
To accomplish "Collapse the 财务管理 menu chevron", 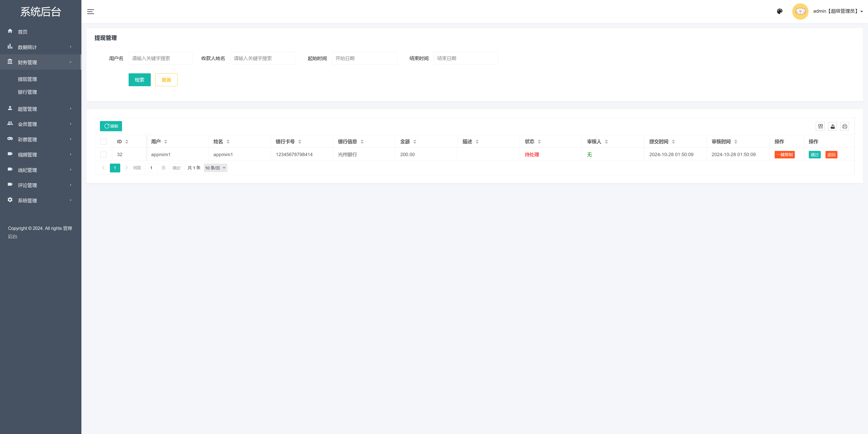I will tap(71, 62).
